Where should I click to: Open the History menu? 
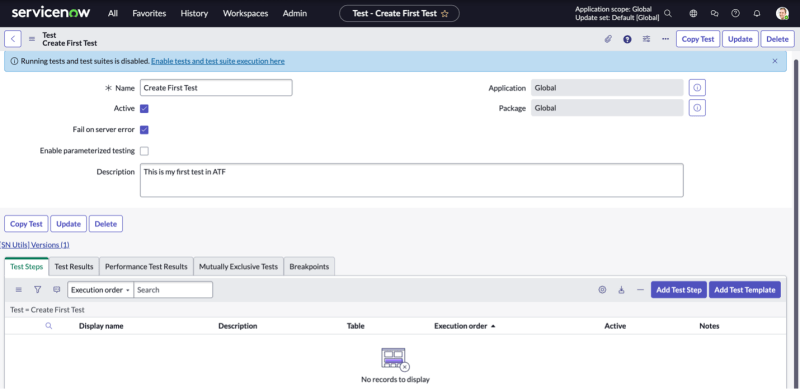click(x=194, y=14)
